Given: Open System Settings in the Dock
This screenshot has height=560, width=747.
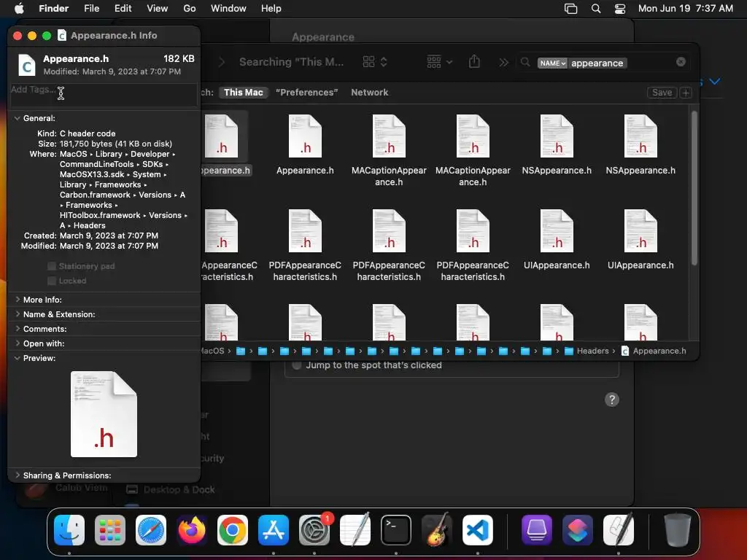Looking at the screenshot, I should pos(314,530).
